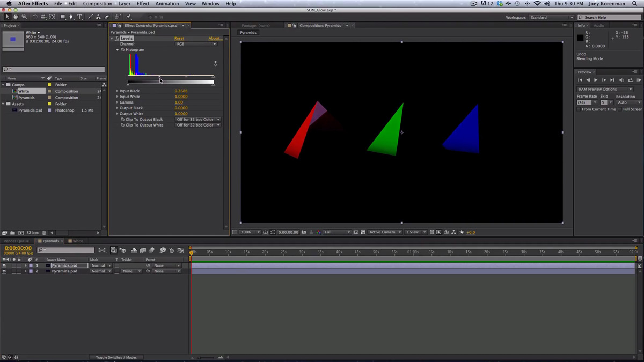Select the Hand tool in the toolbar
644x362 pixels.
(x=16, y=16)
